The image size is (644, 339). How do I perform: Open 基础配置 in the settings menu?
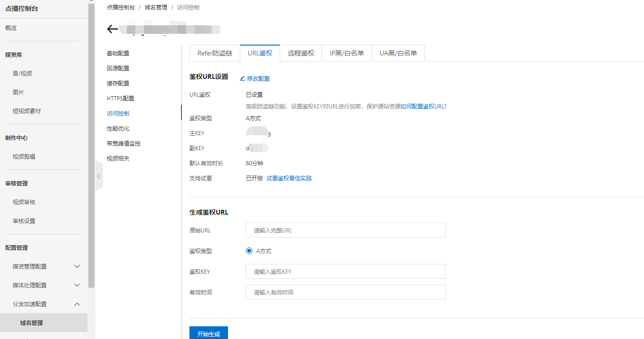pos(118,53)
